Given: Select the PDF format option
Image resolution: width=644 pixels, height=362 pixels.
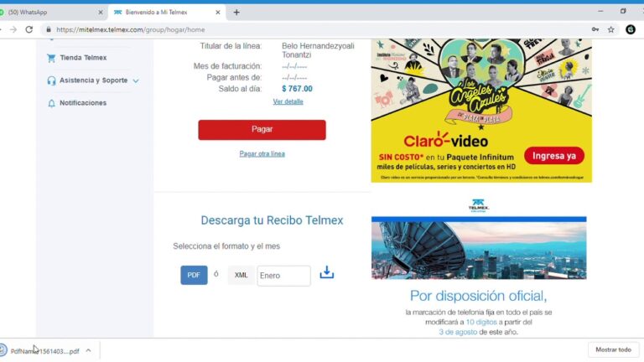Looking at the screenshot, I should tap(194, 275).
